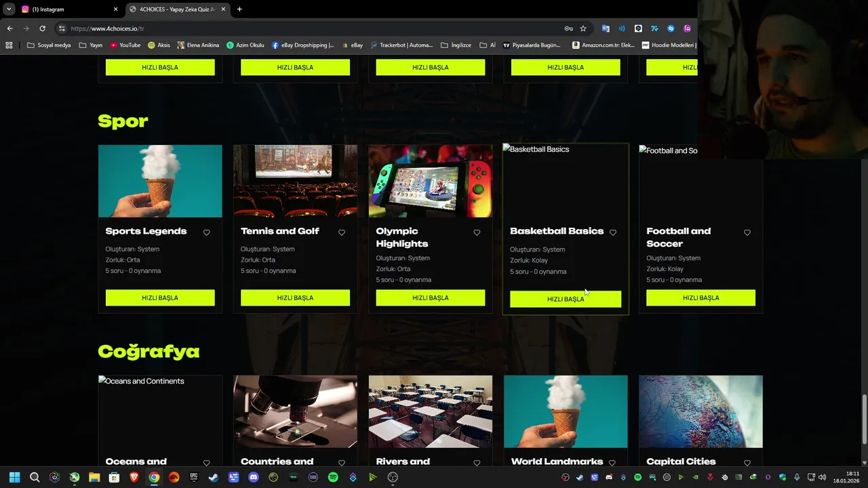Favorite the Basketball Basics quiz
Viewport: 868px width, 488px height.
613,232
